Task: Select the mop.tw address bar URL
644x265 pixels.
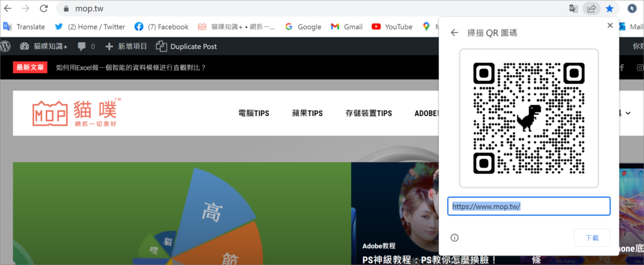Action: point(89,9)
